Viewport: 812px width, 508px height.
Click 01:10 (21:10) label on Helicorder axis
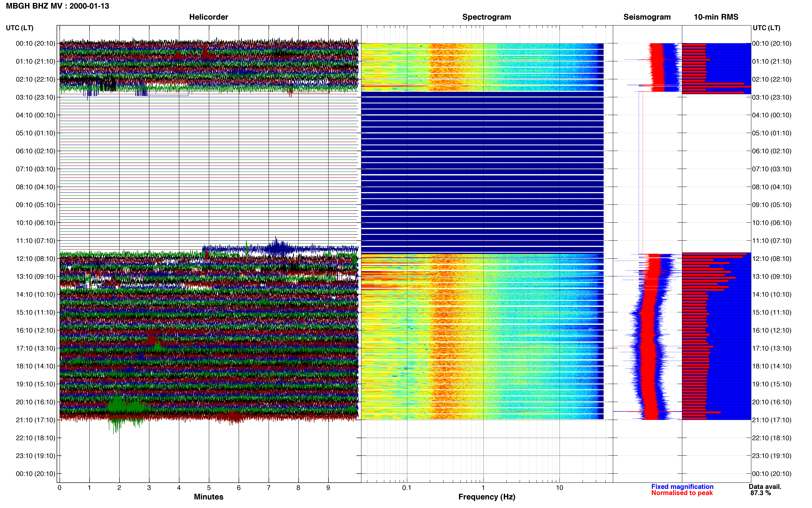(36, 61)
